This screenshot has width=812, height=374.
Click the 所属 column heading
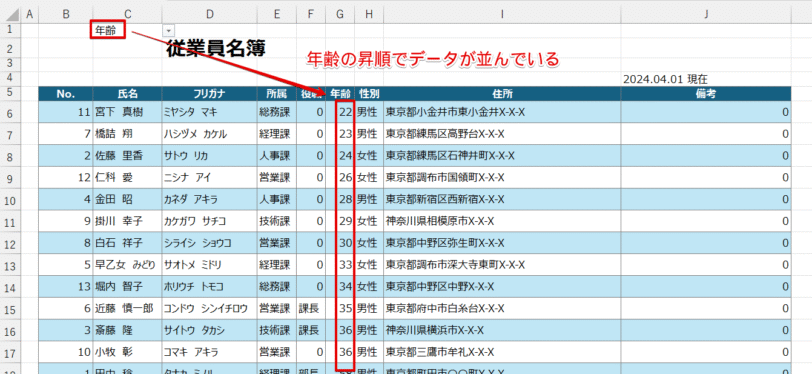(277, 94)
